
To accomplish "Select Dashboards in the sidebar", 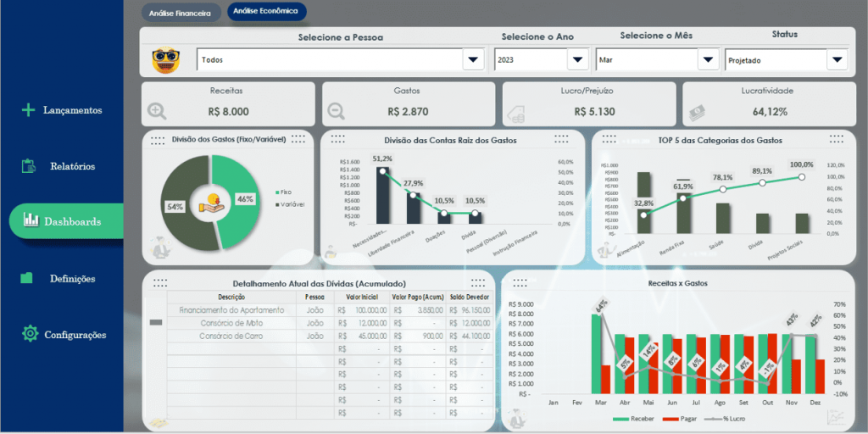I will [x=66, y=221].
